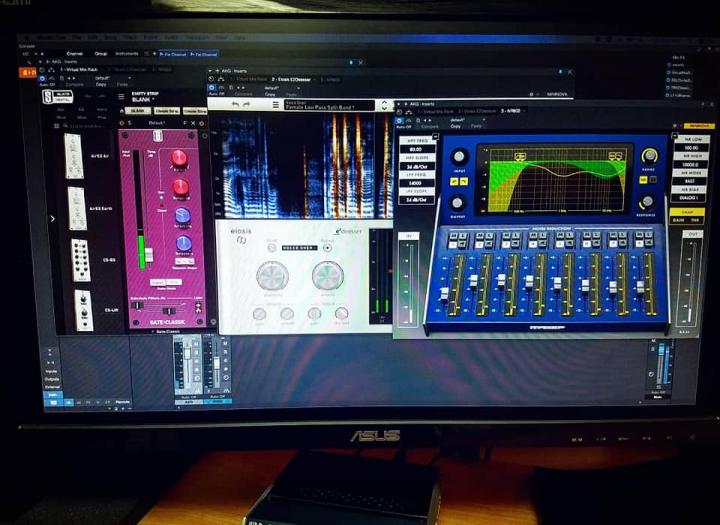Select the CS-EQ module thumbnail
720x525 pixels.
(81, 260)
